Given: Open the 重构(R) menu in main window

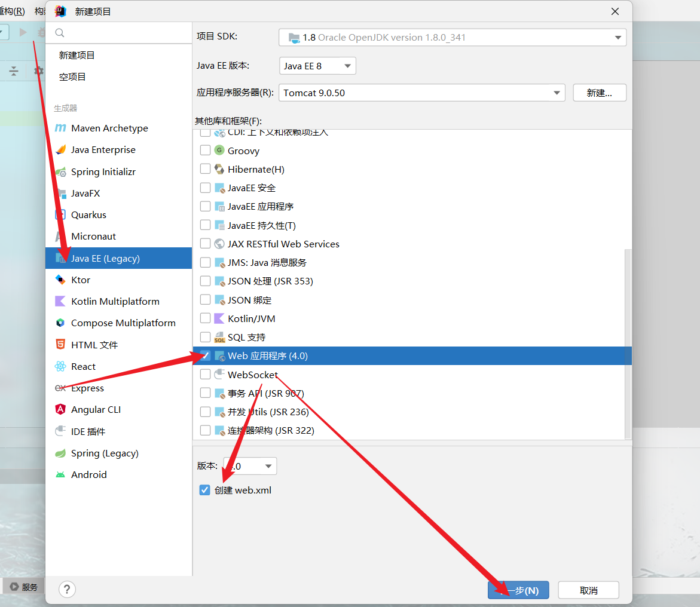Looking at the screenshot, I should pyautogui.click(x=12, y=11).
